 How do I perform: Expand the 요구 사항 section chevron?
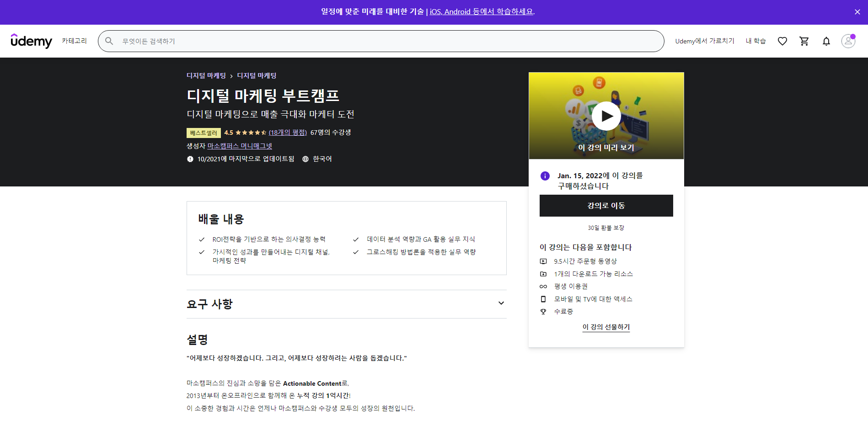(501, 303)
